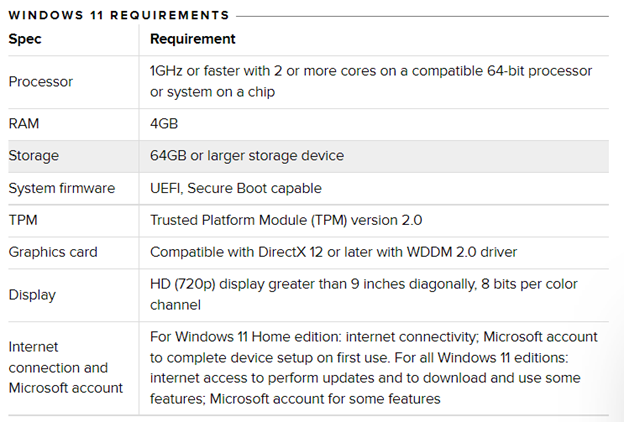Select the System firmware row label
The height and width of the screenshot is (422, 624).
[x=62, y=188]
